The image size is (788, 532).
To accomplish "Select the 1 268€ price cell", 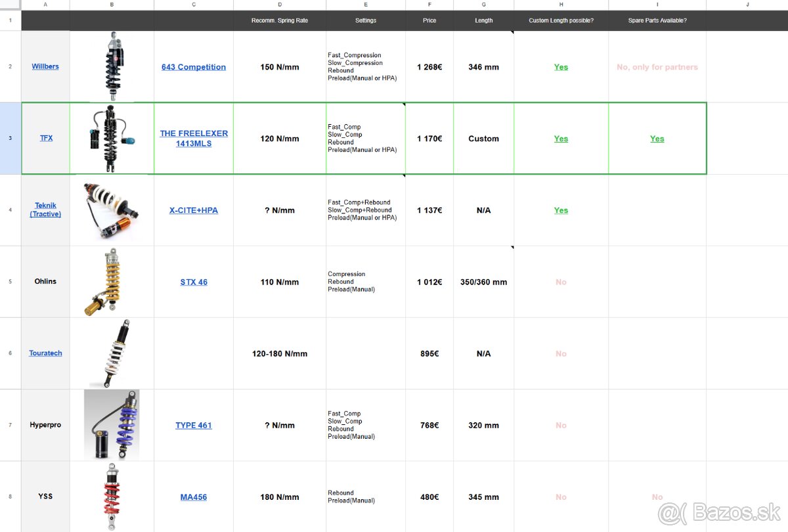I will [x=429, y=67].
